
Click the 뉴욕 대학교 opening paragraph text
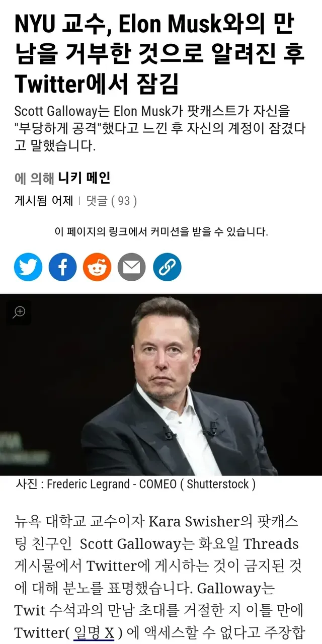tap(160, 577)
